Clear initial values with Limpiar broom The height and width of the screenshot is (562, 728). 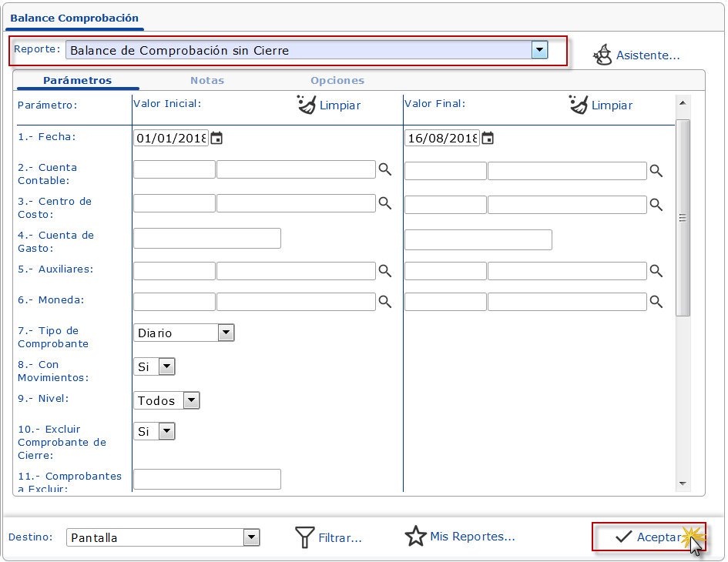329,105
